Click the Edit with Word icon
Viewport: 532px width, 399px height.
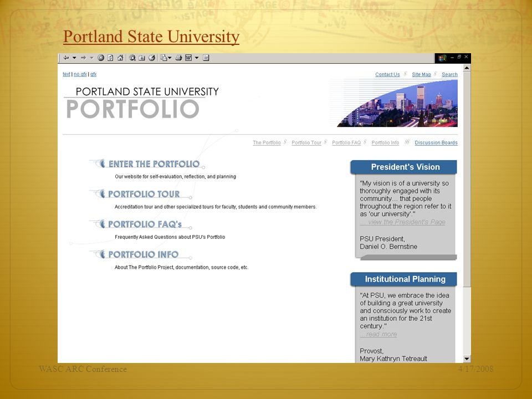[x=188, y=58]
